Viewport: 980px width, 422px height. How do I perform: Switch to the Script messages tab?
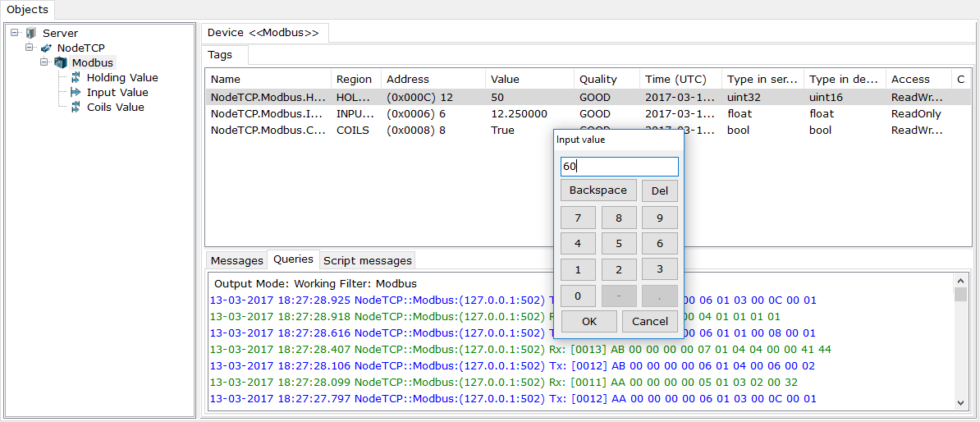point(368,260)
